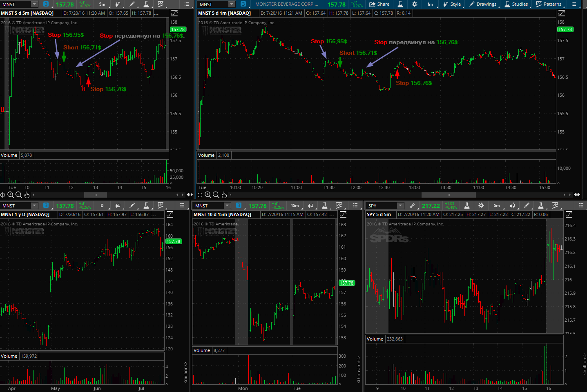Viewport: 587px width, 392px height.
Task: Open the list menu icon of MNST 15m chart
Action: click(355, 205)
